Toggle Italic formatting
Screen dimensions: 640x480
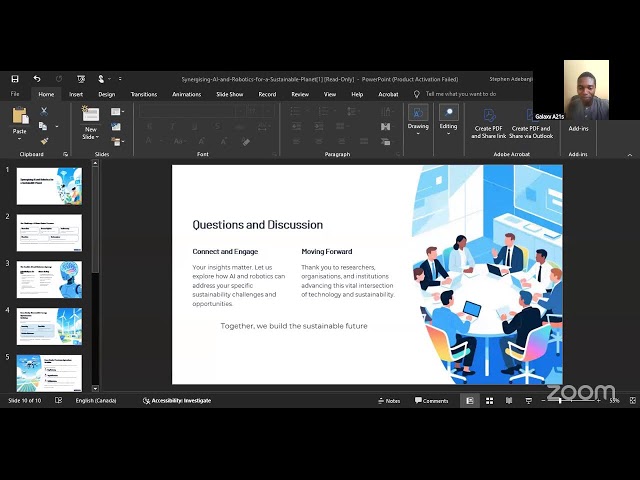tap(172, 127)
